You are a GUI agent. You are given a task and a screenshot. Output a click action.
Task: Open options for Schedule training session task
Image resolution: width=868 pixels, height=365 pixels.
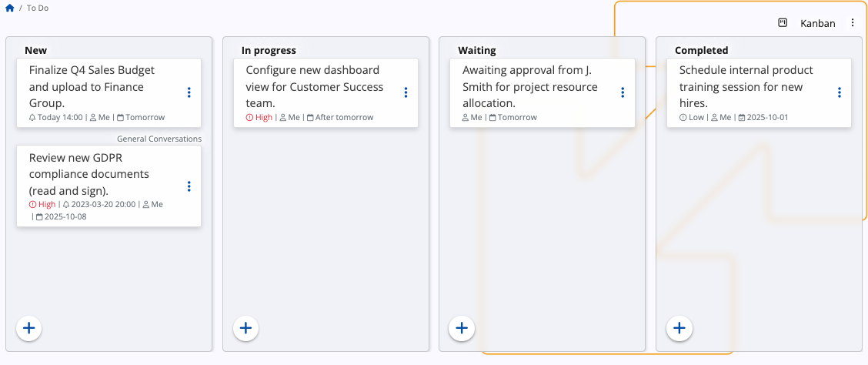click(840, 92)
